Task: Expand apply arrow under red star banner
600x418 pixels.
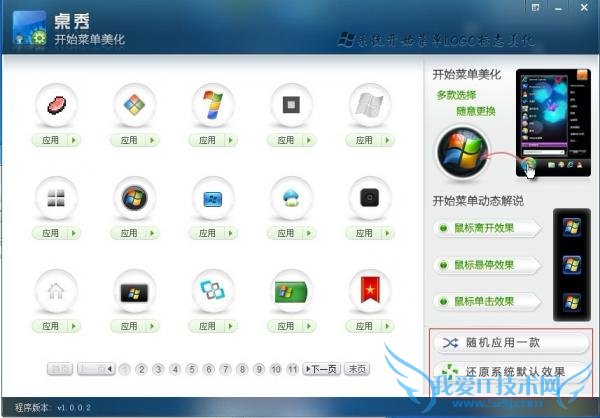Action: pyautogui.click(x=388, y=326)
